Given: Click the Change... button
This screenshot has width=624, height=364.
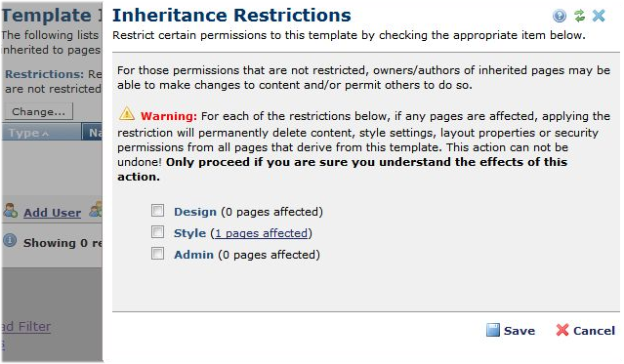Looking at the screenshot, I should pyautogui.click(x=39, y=111).
